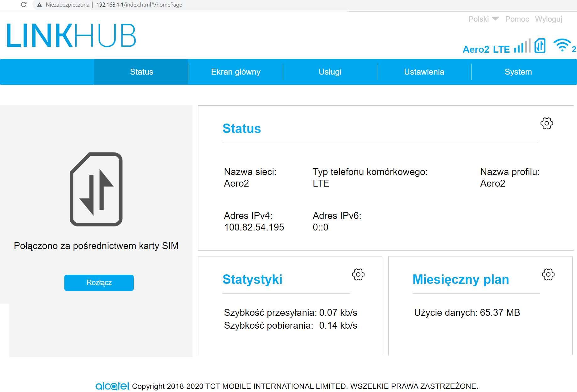Open the Statystyki settings gear
The width and height of the screenshot is (577, 392).
(358, 274)
